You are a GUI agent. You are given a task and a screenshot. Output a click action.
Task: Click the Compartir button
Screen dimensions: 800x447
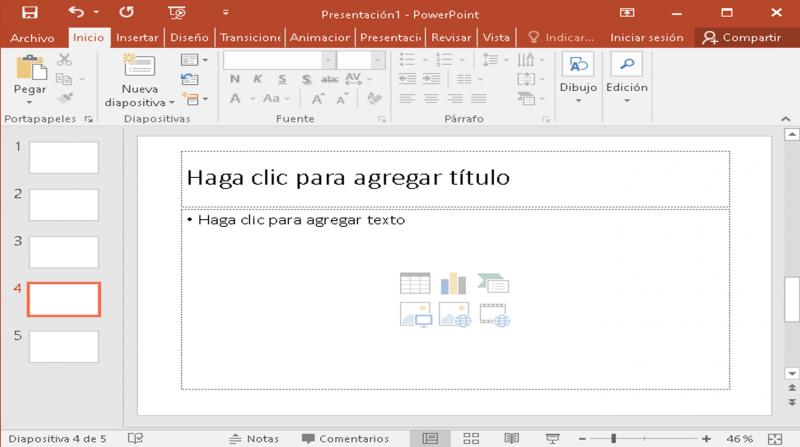(x=741, y=37)
